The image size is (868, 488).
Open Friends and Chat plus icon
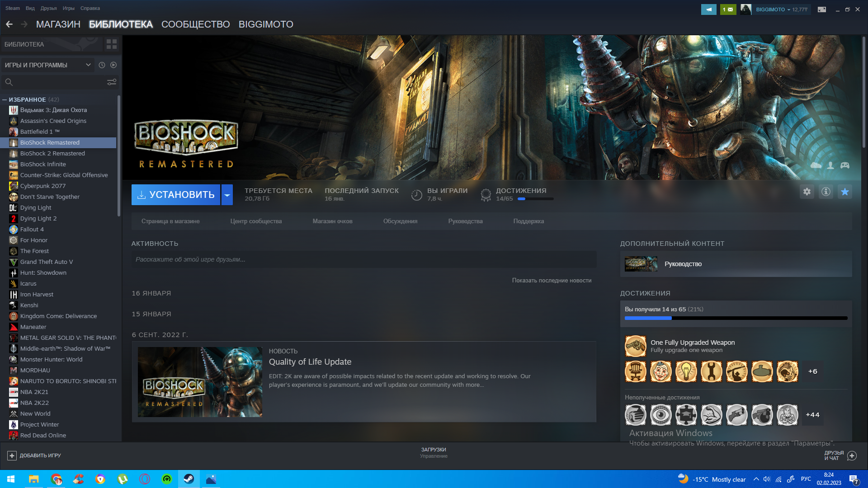(x=852, y=456)
